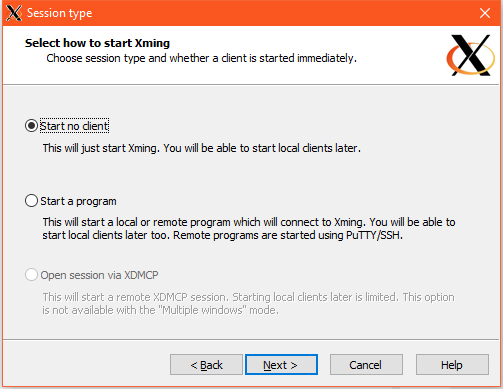Click the greyed XDMCP session description text
The width and height of the screenshot is (503, 389).
(248, 304)
